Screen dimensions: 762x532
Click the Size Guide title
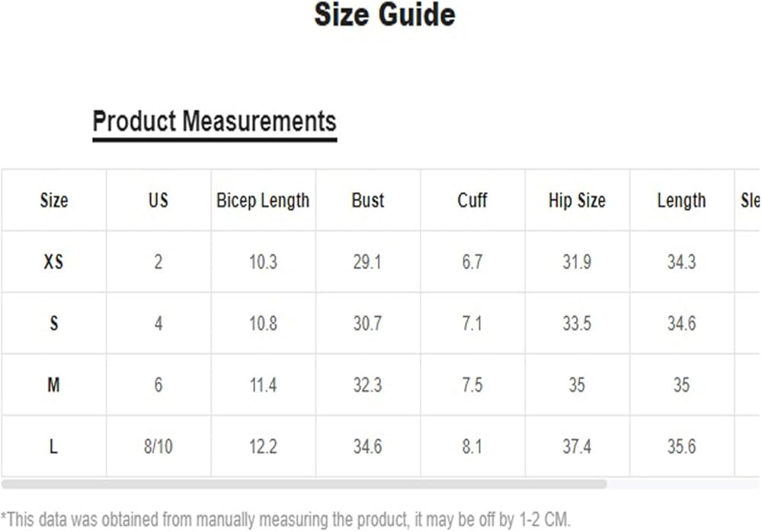click(x=385, y=15)
